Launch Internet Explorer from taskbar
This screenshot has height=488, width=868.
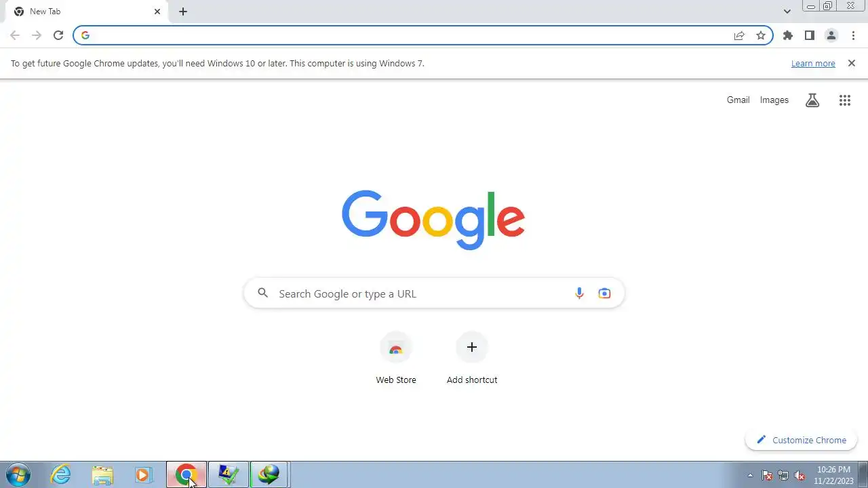point(61,474)
